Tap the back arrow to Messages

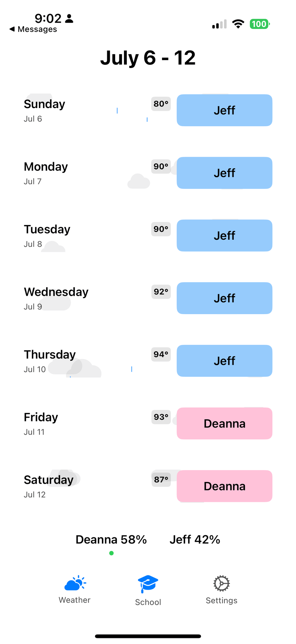coord(12,29)
